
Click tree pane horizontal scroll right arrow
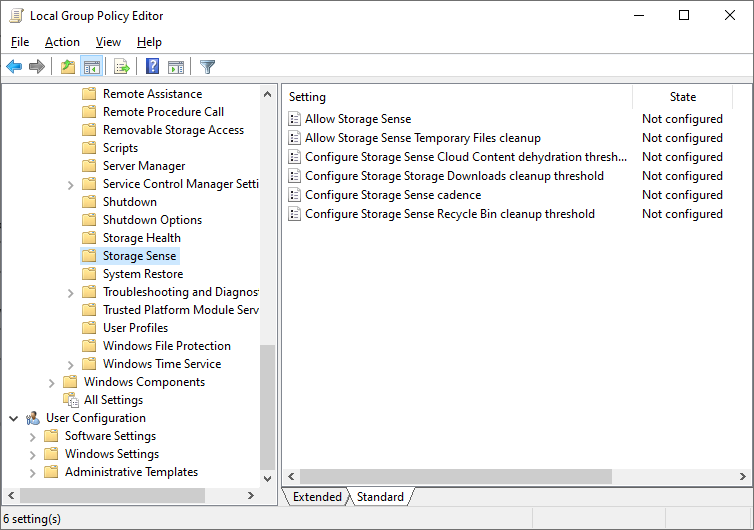[250, 495]
